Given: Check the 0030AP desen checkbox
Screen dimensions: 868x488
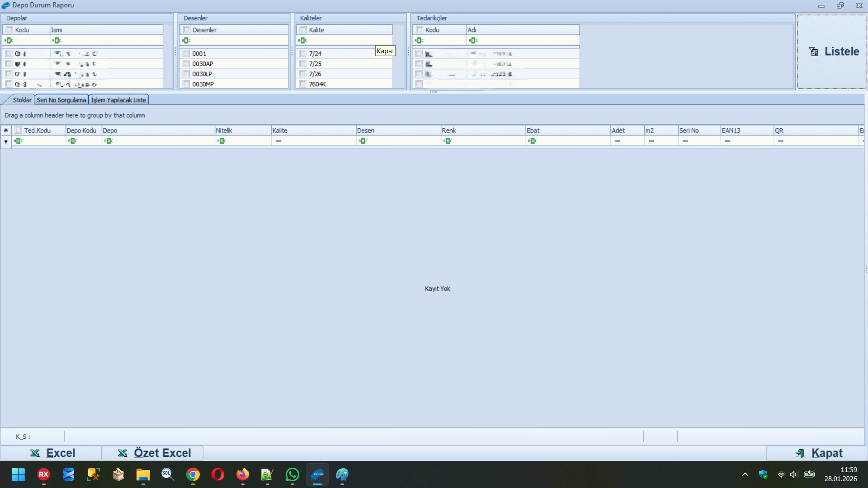Looking at the screenshot, I should [186, 64].
